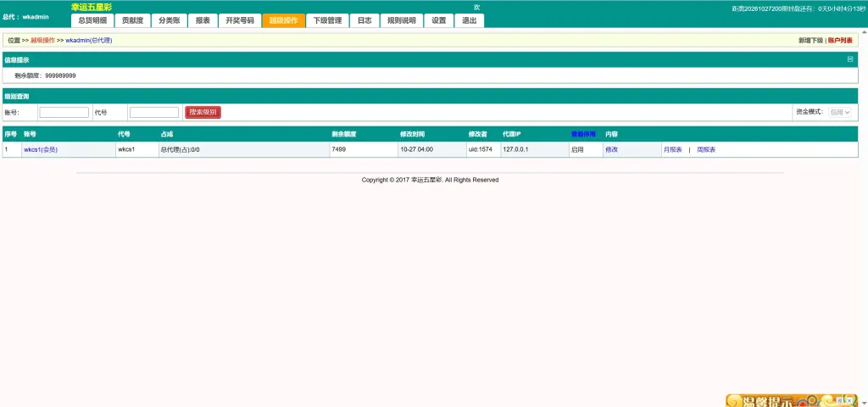
Task: Click the 退出 logout tab
Action: [470, 20]
